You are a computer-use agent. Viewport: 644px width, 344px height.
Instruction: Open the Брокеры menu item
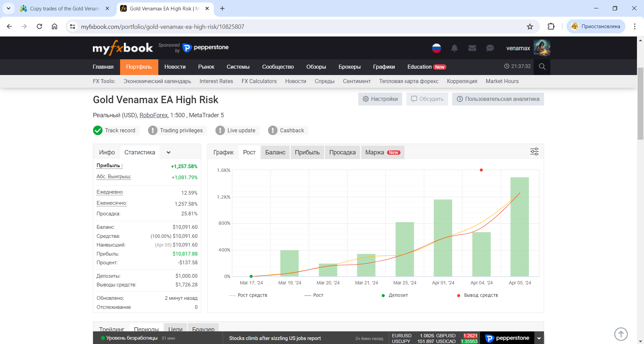click(x=350, y=67)
